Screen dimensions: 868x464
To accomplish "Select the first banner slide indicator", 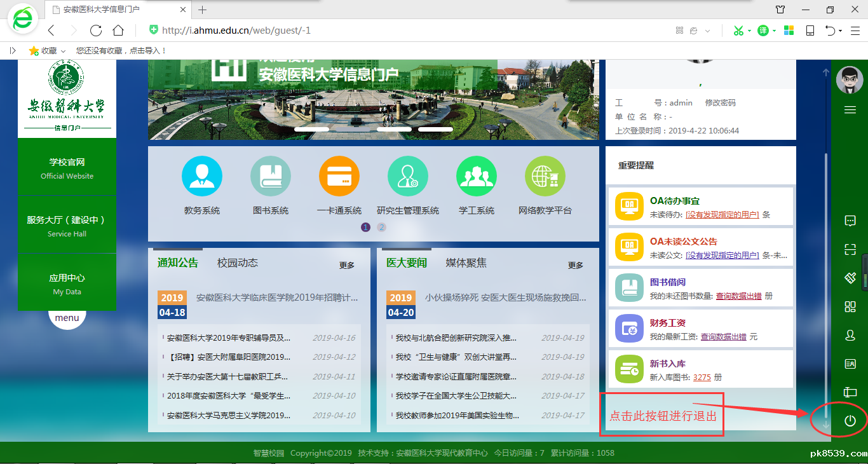I will 311,130.
